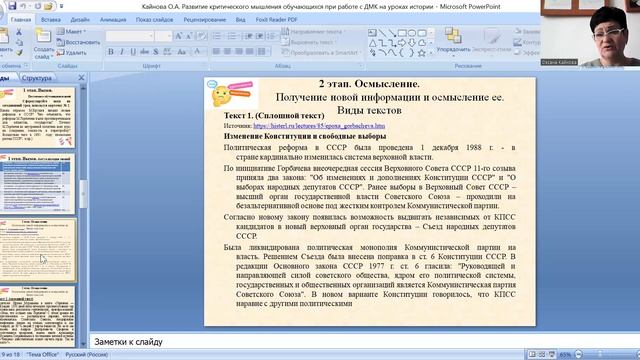Image resolution: width=640 pixels, height=360 pixels.
Task: Toggle Align text left
Action: [x=216, y=51]
